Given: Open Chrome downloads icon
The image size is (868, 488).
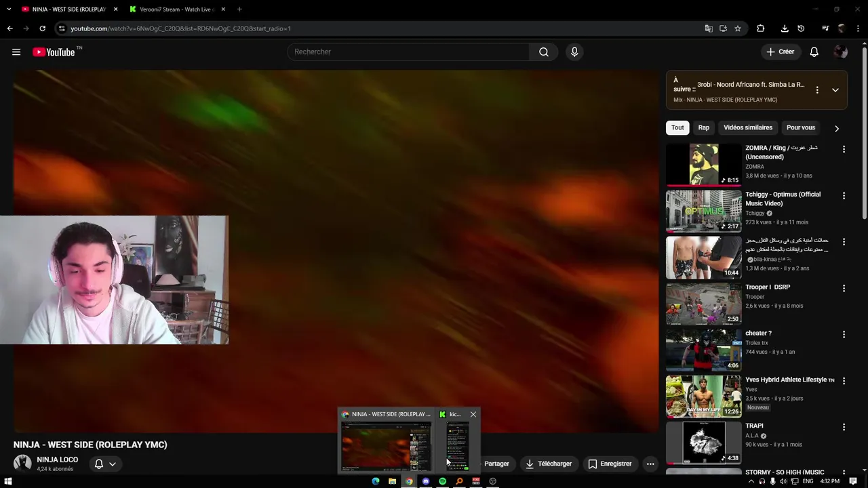Looking at the screenshot, I should click(x=785, y=28).
